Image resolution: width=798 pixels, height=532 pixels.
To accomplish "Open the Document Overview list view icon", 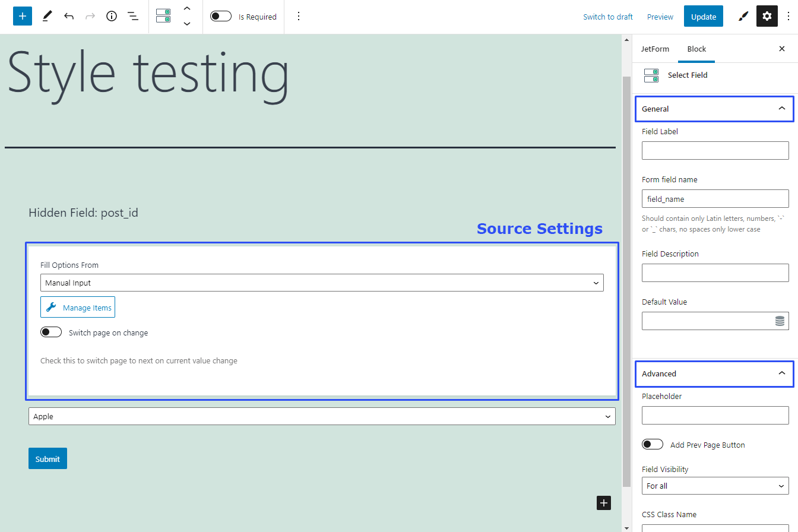I will (x=132, y=16).
